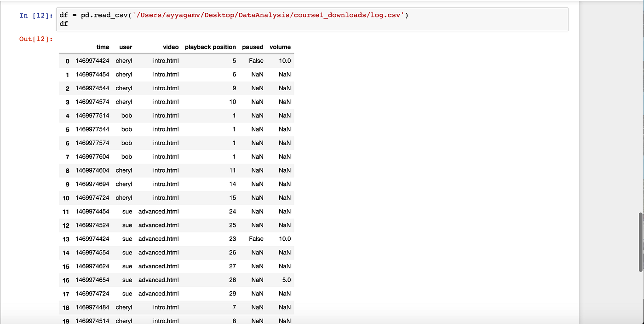Click the 'paused' column header
Image resolution: width=644 pixels, height=324 pixels.
tap(253, 47)
